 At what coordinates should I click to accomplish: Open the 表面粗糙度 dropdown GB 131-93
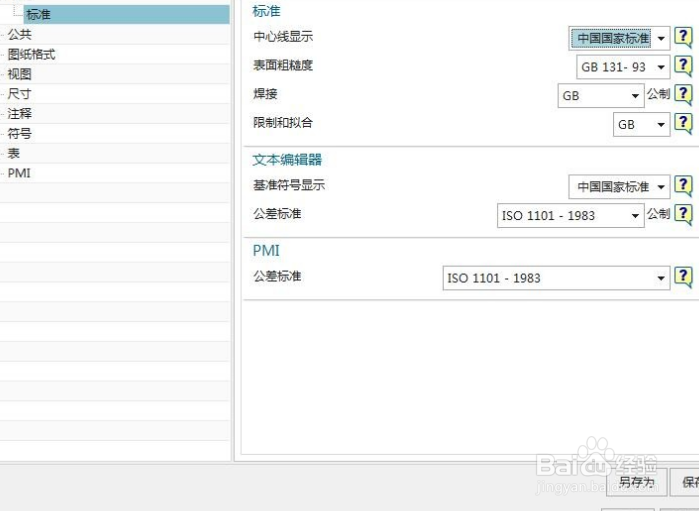[x=623, y=67]
